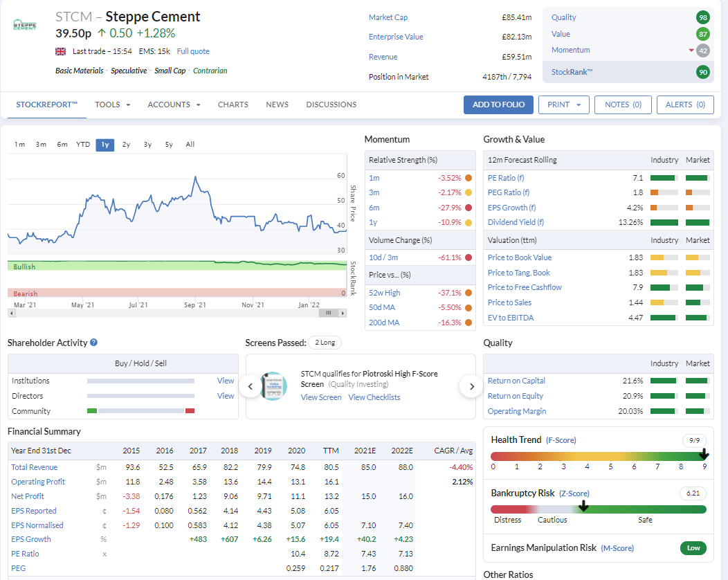Image resolution: width=728 pixels, height=580 pixels.
Task: Click the Total Revenue row link
Action: tap(35, 467)
